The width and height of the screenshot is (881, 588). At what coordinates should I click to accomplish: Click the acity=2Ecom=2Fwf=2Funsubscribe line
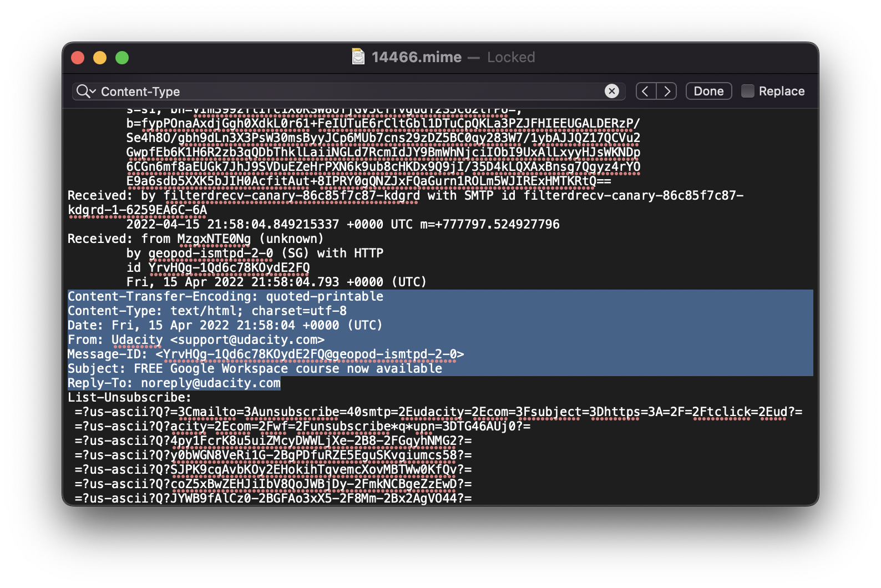[x=303, y=426]
